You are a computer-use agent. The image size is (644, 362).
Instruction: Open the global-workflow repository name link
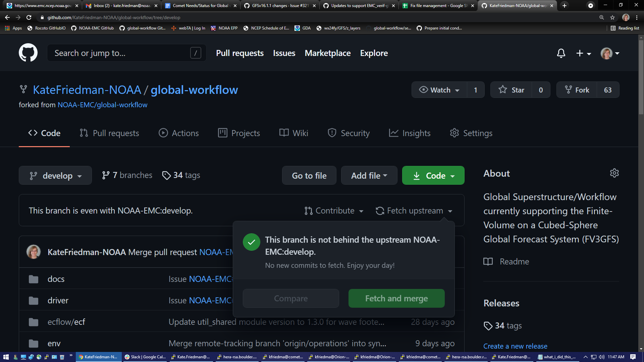(x=194, y=90)
